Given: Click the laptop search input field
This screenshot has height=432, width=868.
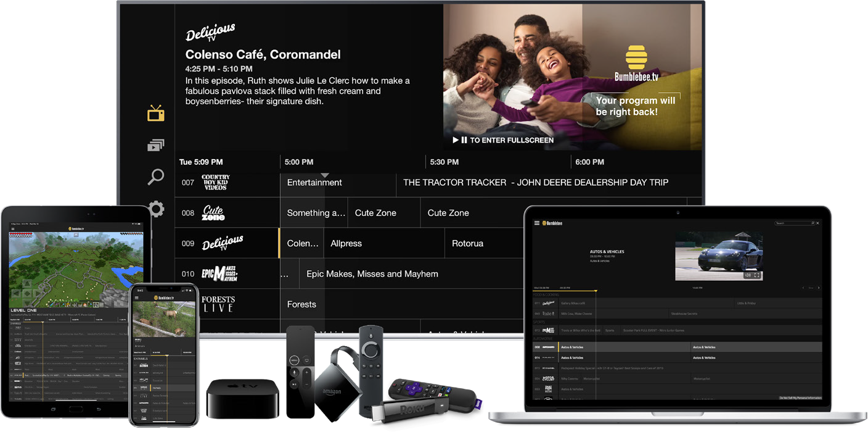Looking at the screenshot, I should [793, 223].
